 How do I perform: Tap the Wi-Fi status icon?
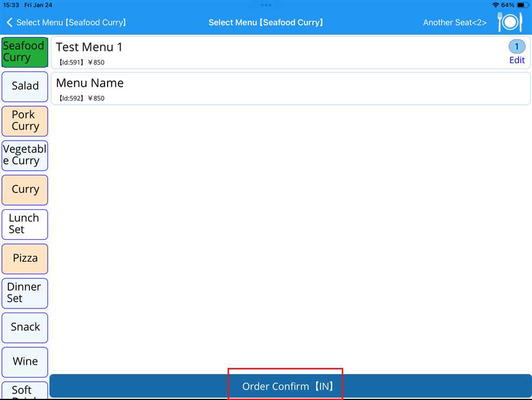pos(495,5)
